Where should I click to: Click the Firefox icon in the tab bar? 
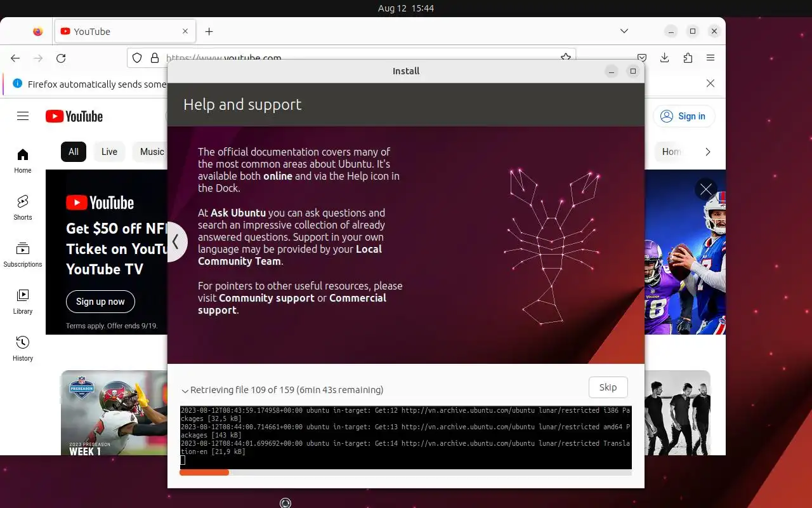38,31
